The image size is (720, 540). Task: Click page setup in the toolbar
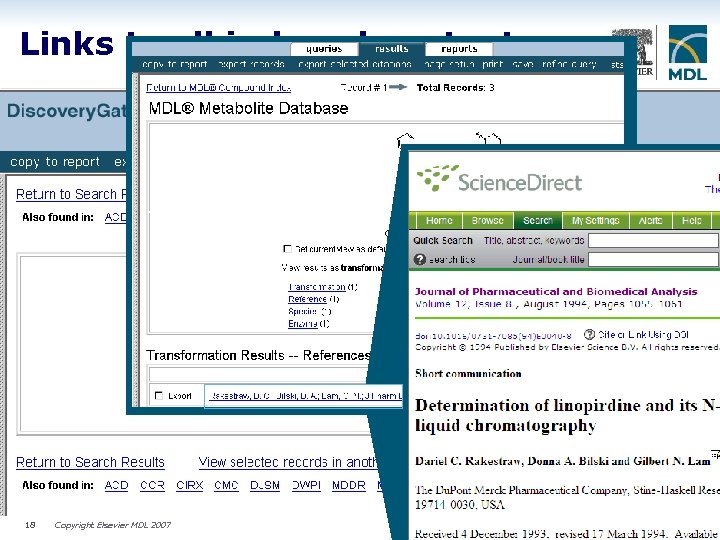[x=449, y=64]
